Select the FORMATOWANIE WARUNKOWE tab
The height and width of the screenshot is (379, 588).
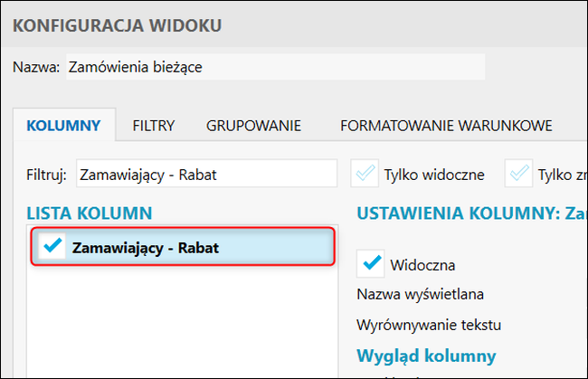pos(446,126)
